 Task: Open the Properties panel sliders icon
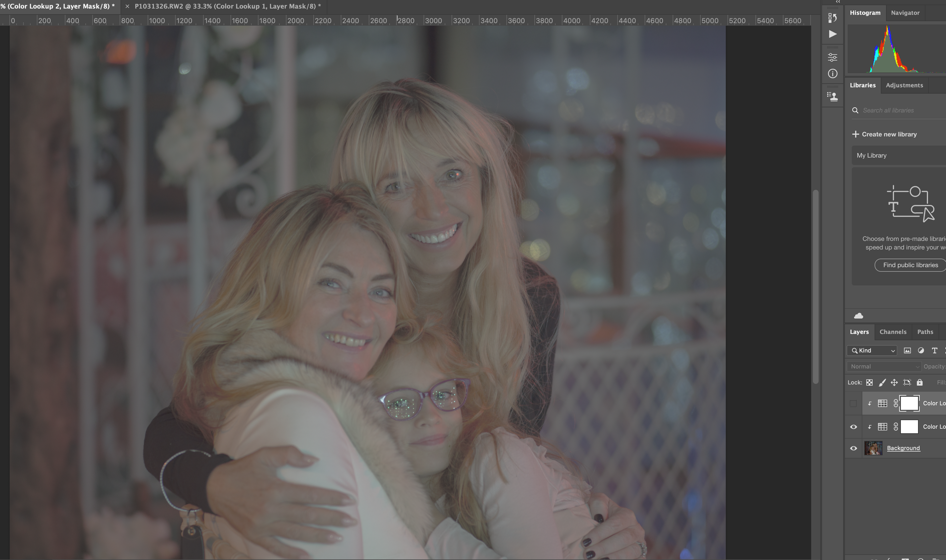click(x=832, y=57)
